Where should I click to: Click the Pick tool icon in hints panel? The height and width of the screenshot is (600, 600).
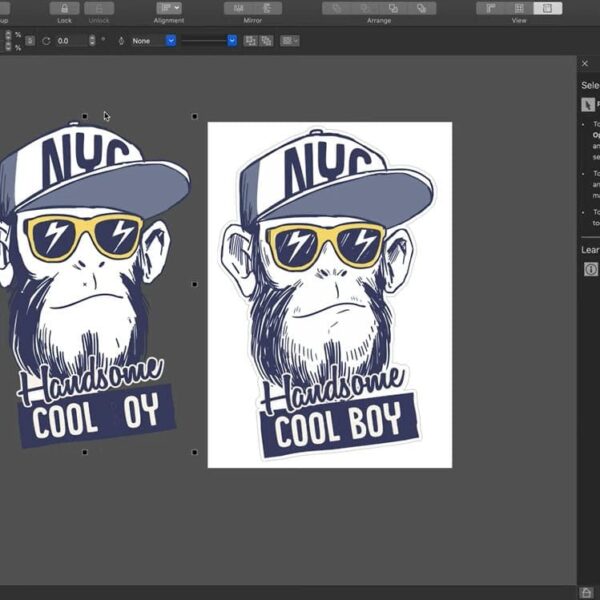click(588, 104)
